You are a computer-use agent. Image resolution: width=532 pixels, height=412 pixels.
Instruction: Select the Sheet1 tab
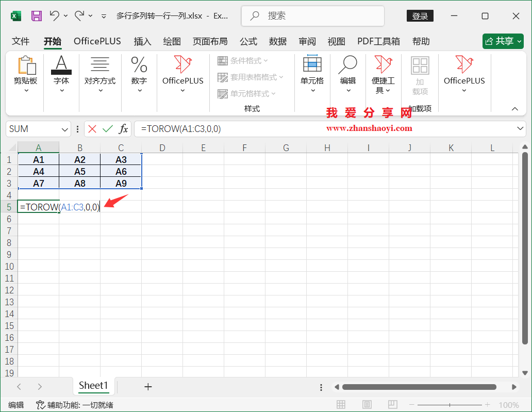[x=94, y=386]
